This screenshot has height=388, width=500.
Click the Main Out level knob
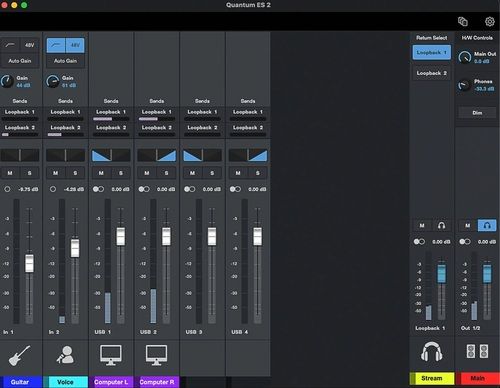pyautogui.click(x=464, y=57)
